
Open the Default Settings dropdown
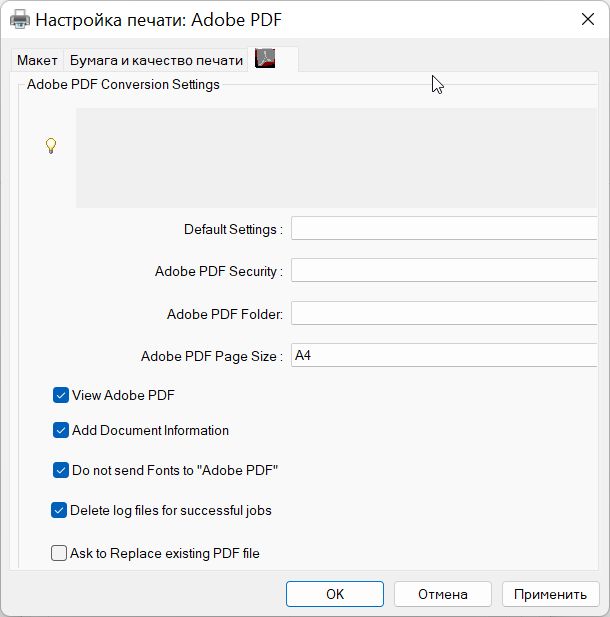coord(444,228)
